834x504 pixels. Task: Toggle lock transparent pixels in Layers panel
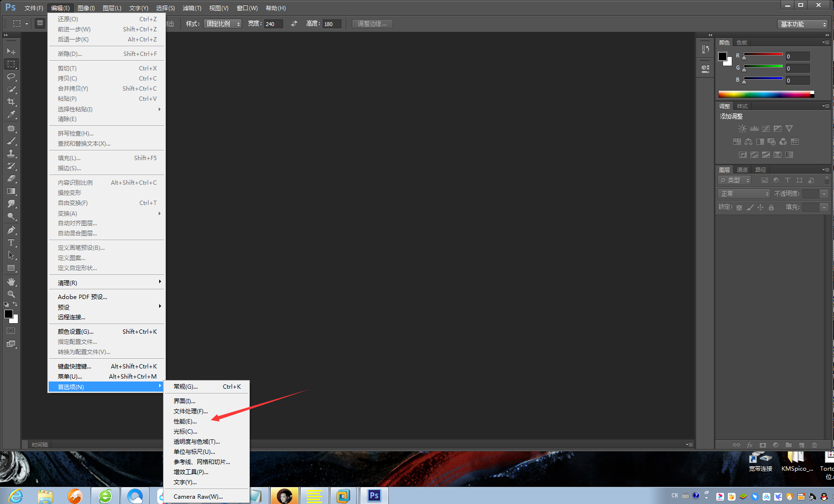point(739,207)
